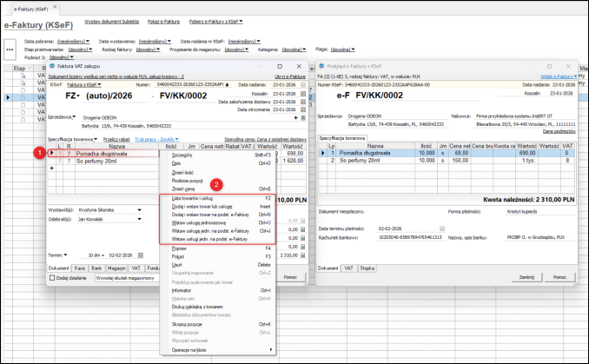Expand the Wystawił(a) Krystyna Sikorska dropdown
This screenshot has height=364, width=589.
(141, 209)
